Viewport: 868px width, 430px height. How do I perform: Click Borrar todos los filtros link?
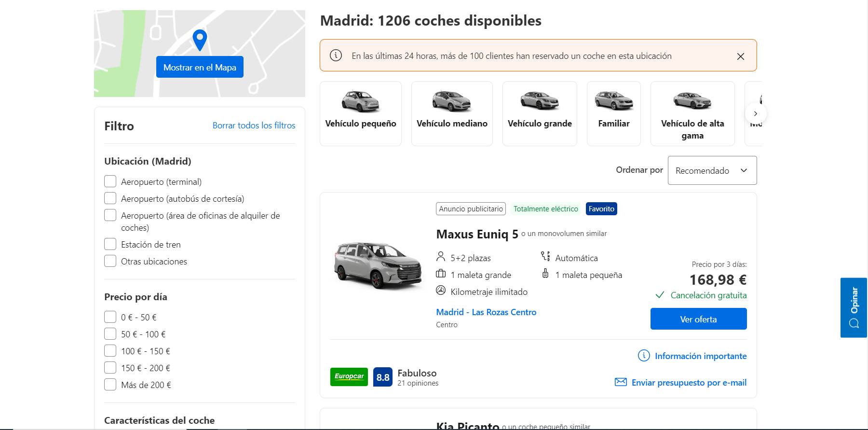tap(254, 125)
